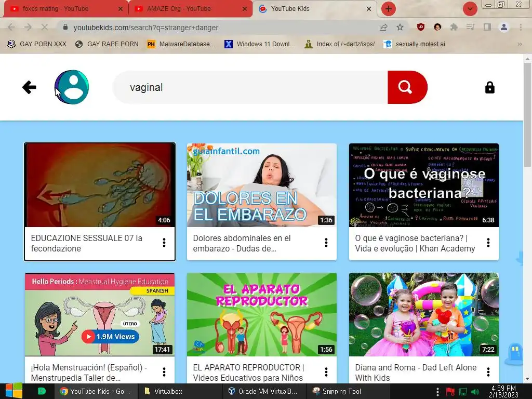
Task: Close the YouTube Kids tab
Action: click(x=369, y=9)
